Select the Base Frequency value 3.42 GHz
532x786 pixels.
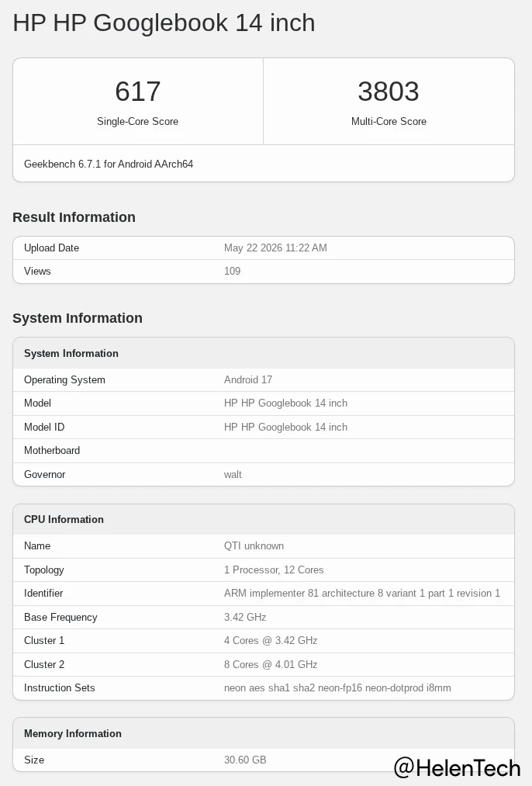coord(245,617)
